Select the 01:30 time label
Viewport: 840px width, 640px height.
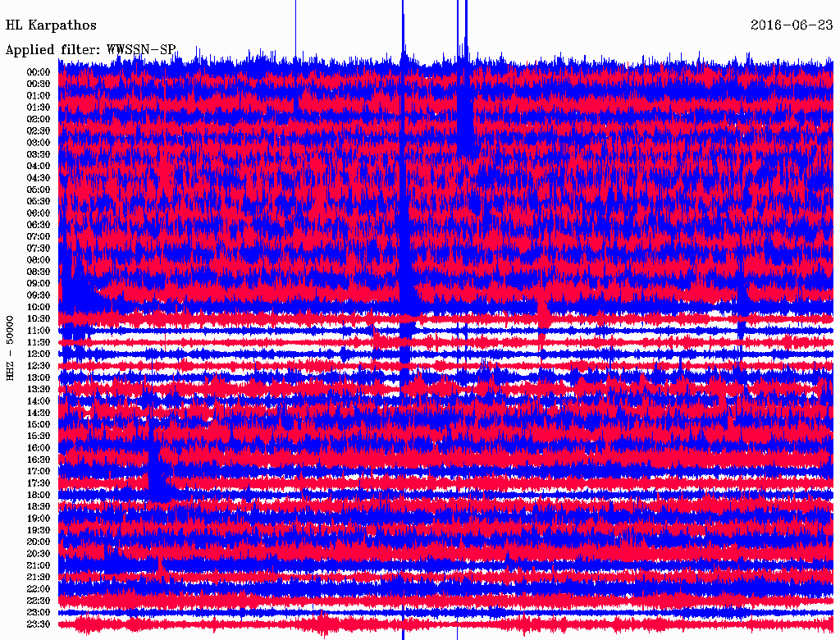(39, 107)
